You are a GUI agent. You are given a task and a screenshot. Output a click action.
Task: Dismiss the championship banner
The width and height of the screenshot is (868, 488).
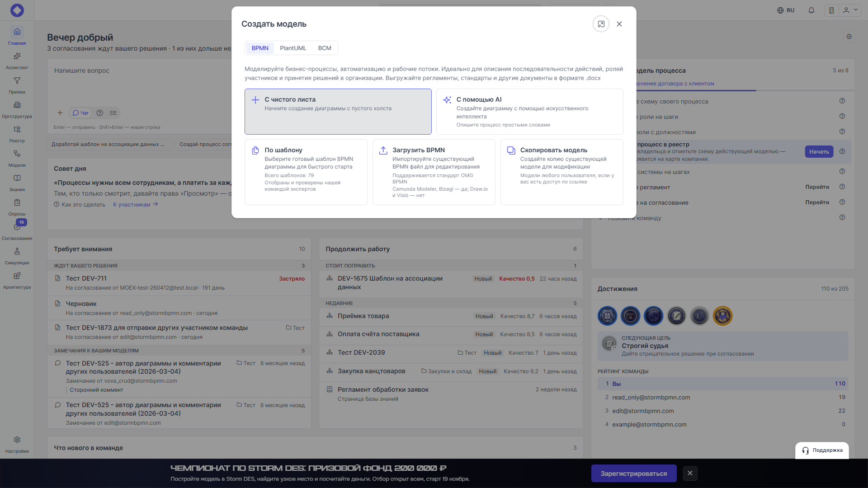pos(690,474)
